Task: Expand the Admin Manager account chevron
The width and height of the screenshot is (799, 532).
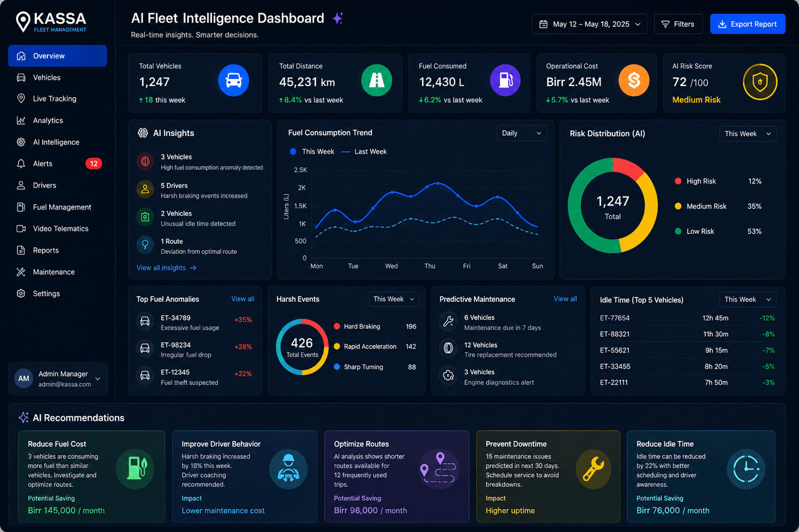Action: tap(98, 379)
